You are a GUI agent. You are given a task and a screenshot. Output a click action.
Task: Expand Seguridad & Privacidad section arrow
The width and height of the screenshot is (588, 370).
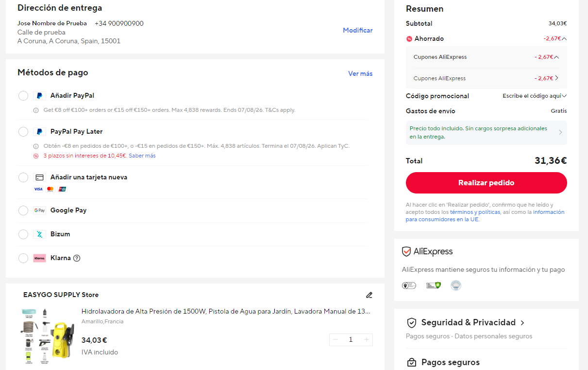[522, 323]
